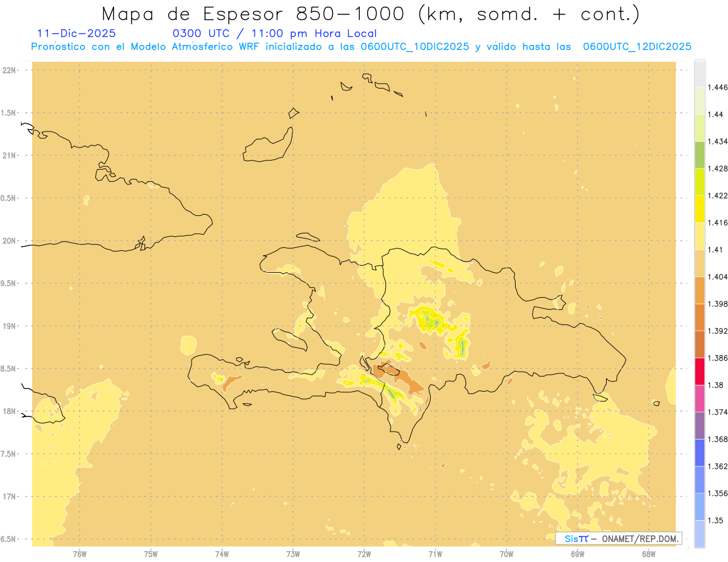
Task: Pick the red swatch between 1.38 and 1.386
Action: tap(699, 371)
